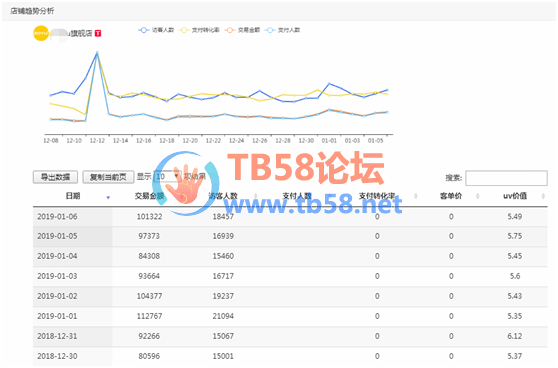This screenshot has width=558, height=368.
Task: Sort by 客单价 column sort icon
Action: (478, 196)
